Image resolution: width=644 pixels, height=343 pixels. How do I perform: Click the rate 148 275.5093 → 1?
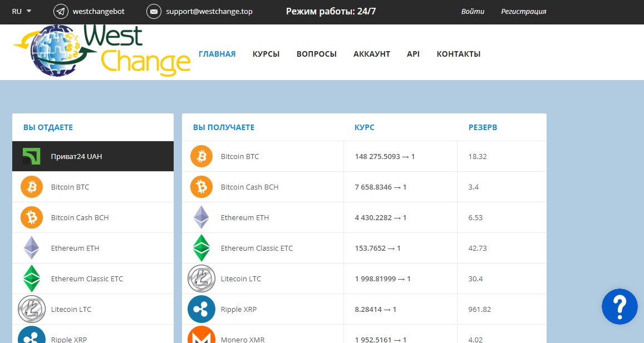(385, 156)
